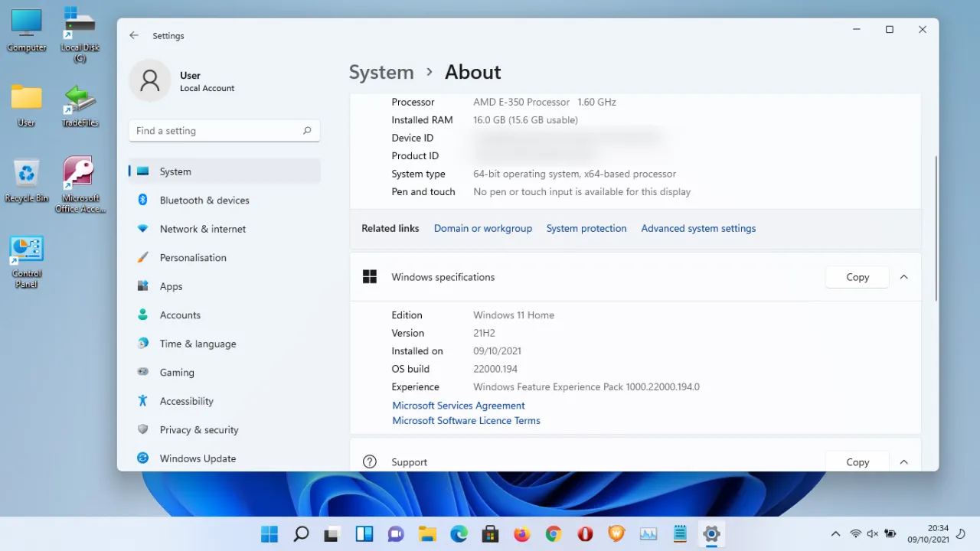
Task: Select the Control Panel desktop shortcut
Action: (x=27, y=262)
